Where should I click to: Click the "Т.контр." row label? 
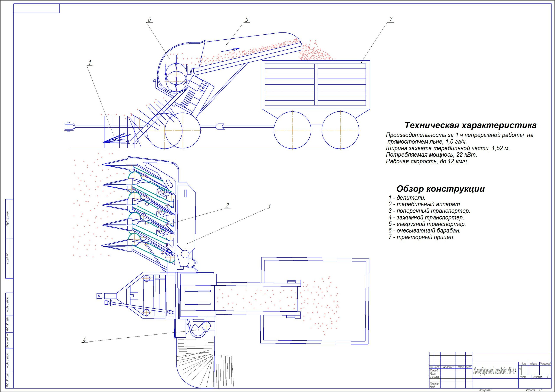pos(435,377)
